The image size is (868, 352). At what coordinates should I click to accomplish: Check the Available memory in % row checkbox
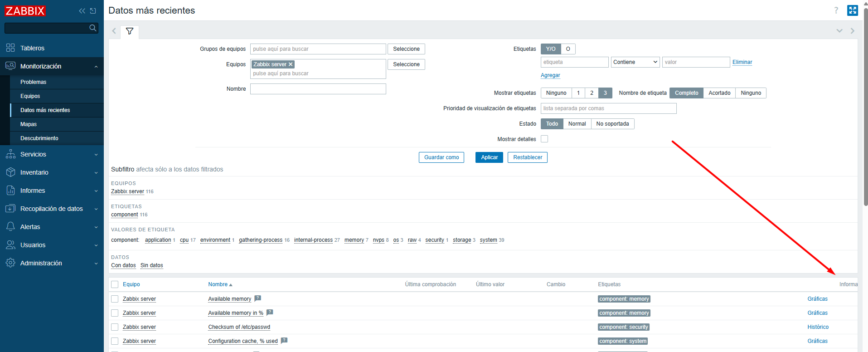115,313
